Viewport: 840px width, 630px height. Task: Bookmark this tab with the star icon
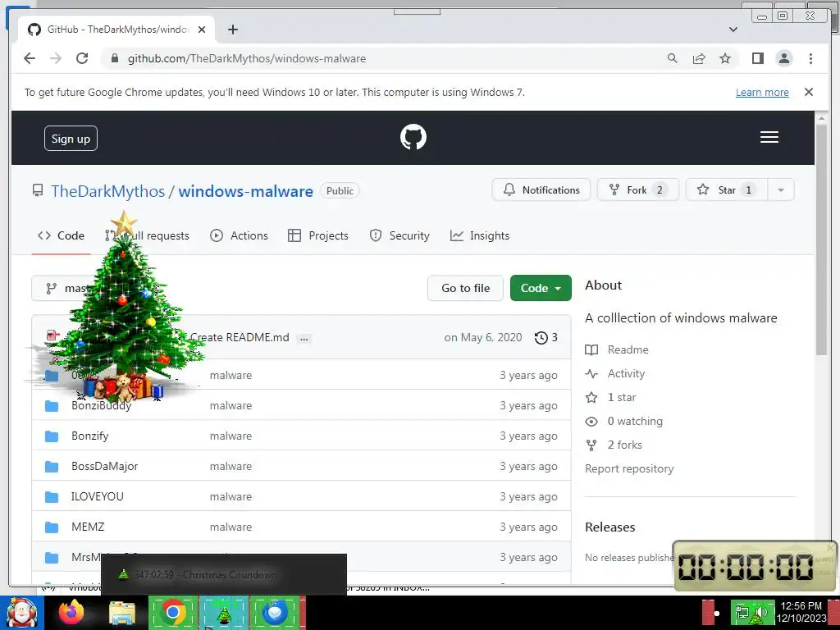point(725,58)
